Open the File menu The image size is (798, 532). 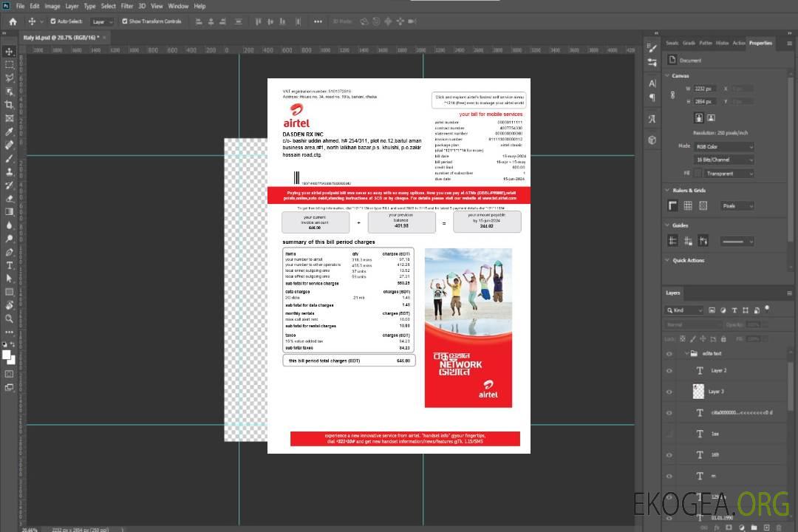click(x=20, y=6)
